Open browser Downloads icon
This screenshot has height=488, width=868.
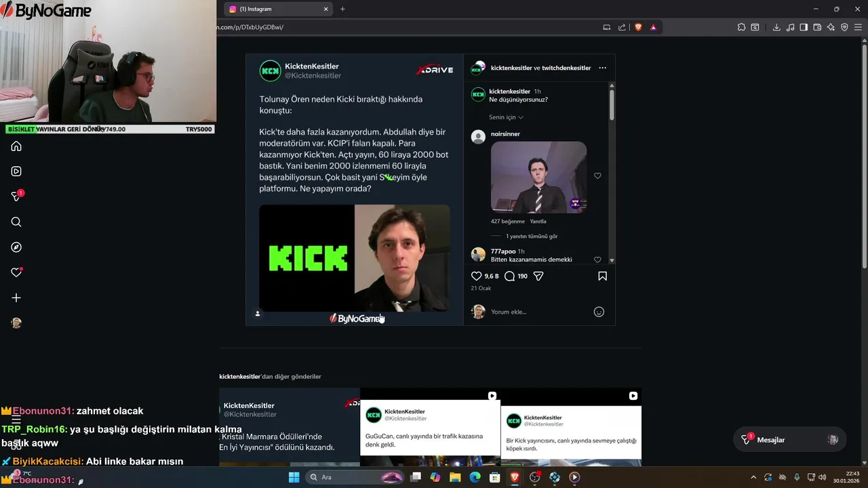tap(776, 27)
